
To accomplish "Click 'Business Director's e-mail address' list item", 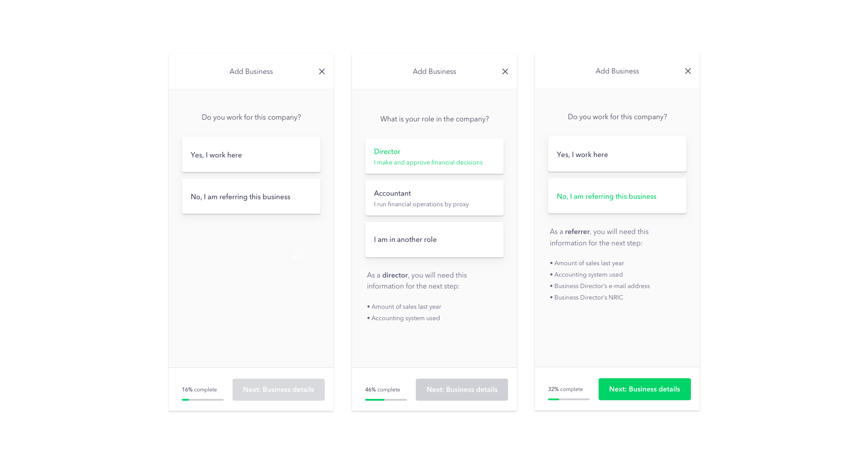I will [600, 286].
